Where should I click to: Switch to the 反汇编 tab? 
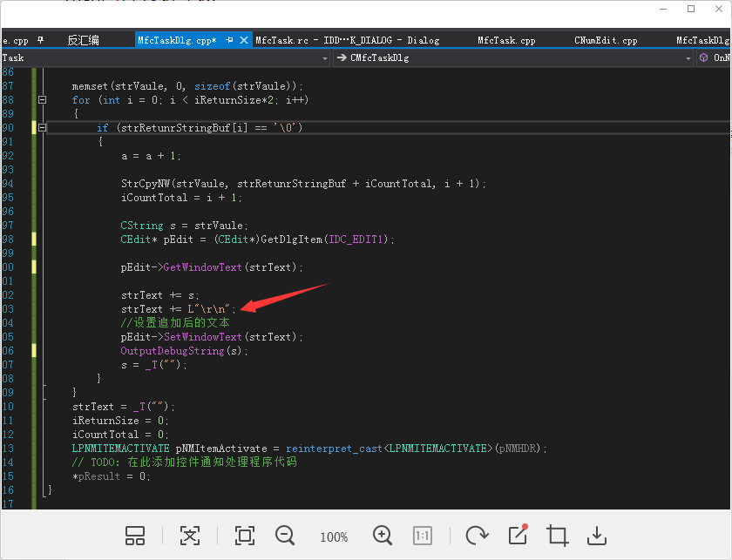[x=83, y=40]
